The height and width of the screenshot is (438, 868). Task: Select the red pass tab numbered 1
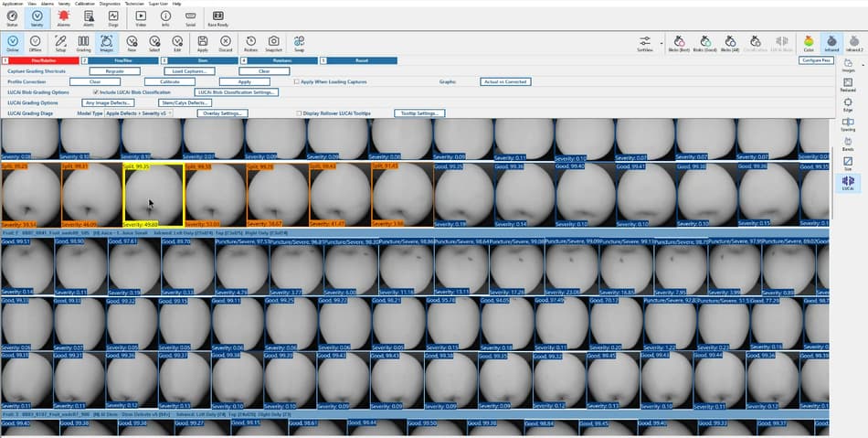[41, 60]
